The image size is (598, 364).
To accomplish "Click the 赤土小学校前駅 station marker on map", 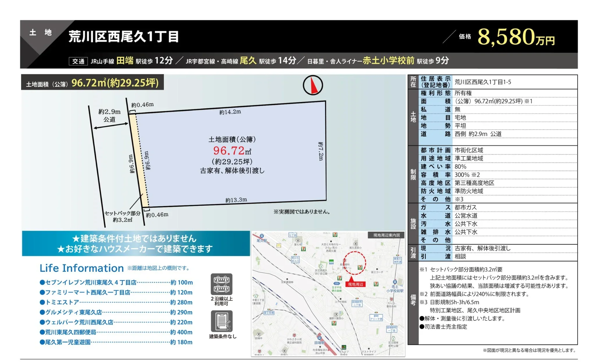I will (395, 282).
